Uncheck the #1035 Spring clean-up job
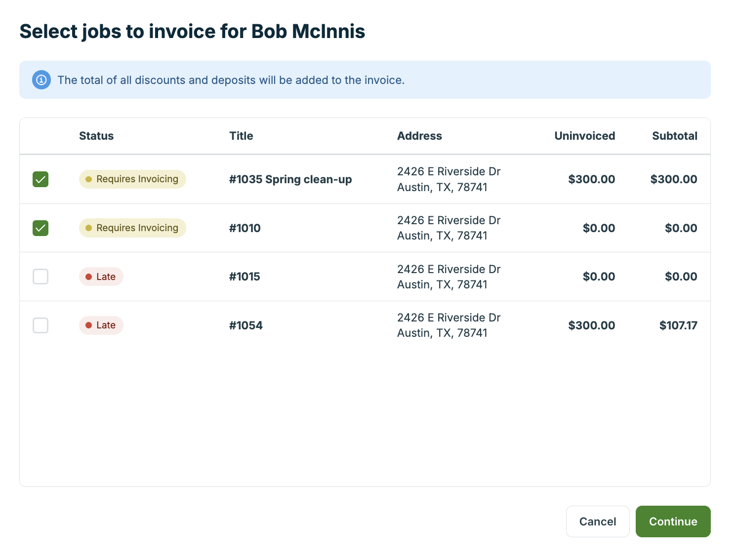Screen dimensions: 735x560 [41, 179]
